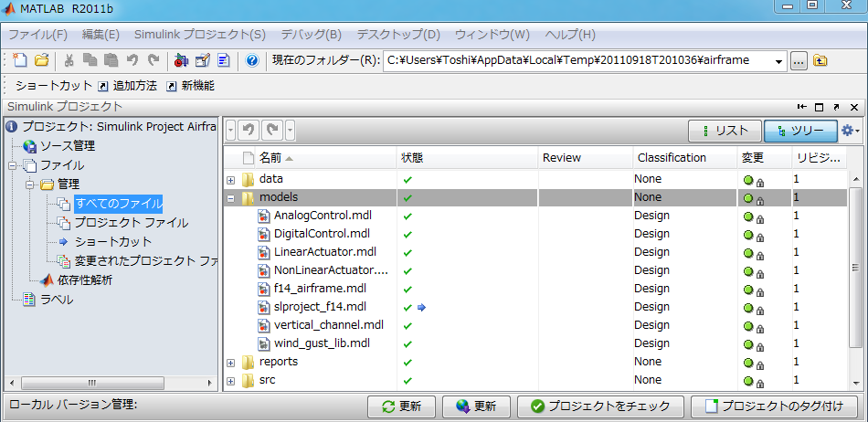Click the Paste clipboard icon

pyautogui.click(x=111, y=60)
